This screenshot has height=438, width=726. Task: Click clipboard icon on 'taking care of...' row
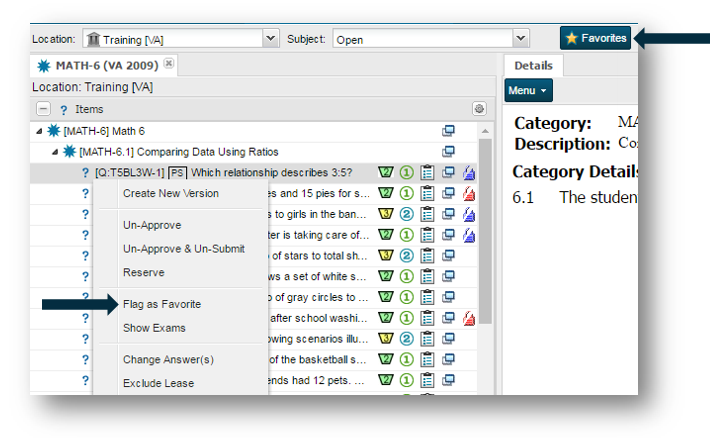pyautogui.click(x=427, y=235)
